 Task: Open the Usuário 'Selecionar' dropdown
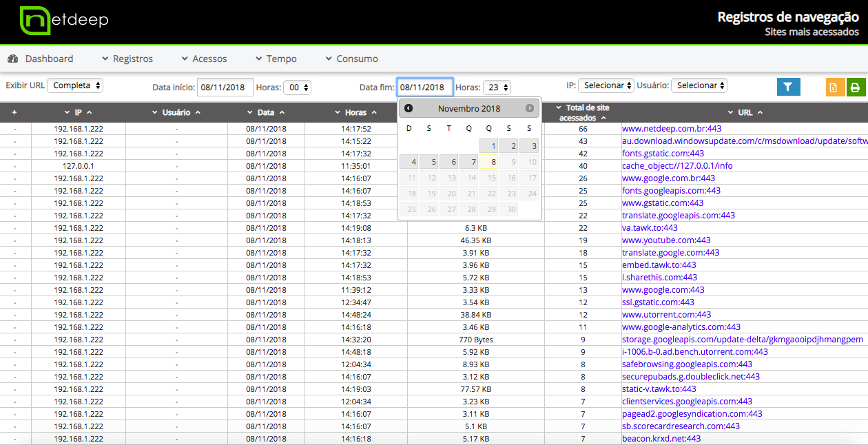pyautogui.click(x=699, y=85)
